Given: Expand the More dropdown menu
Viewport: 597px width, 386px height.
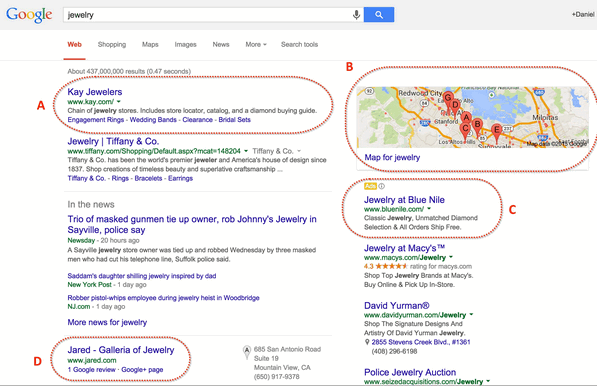Looking at the screenshot, I should click(256, 45).
